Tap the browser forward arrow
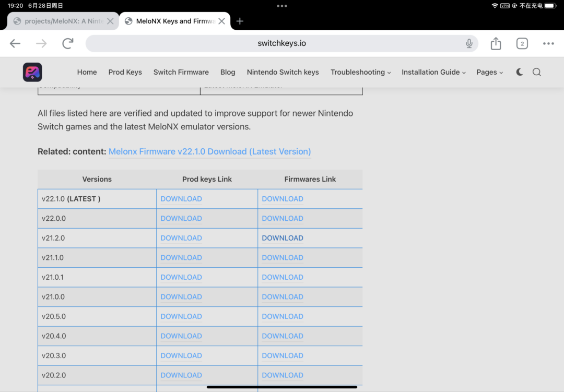Viewport: 564px width, 392px height. 41,43
